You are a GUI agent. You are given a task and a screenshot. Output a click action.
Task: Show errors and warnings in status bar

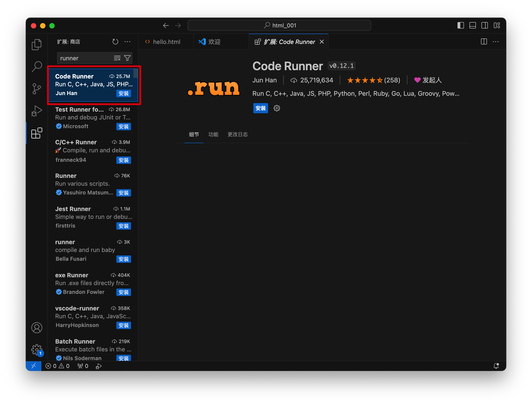pyautogui.click(x=57, y=366)
